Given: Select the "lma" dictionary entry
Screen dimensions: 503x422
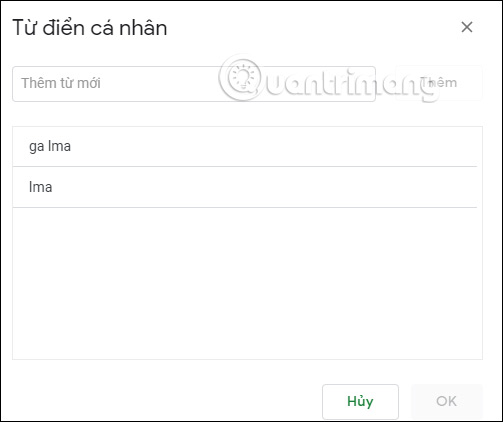Looking at the screenshot, I should [245, 187].
